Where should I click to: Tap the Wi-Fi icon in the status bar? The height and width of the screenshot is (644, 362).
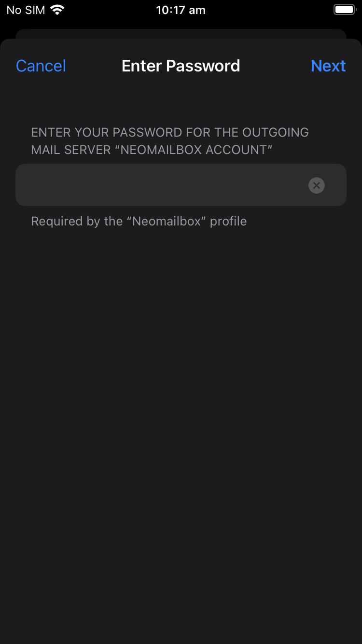coord(57,10)
